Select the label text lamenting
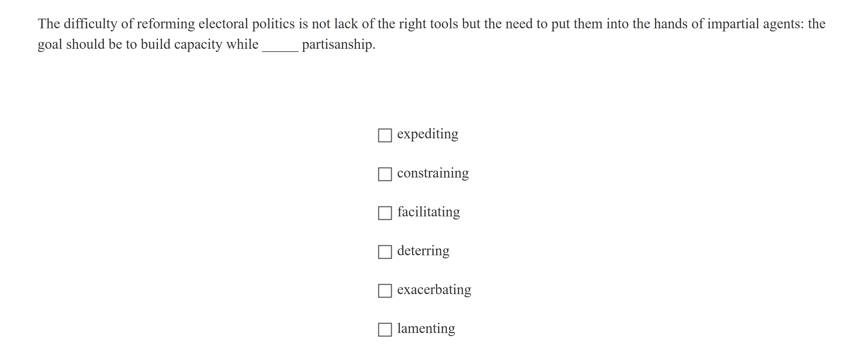868x351 pixels. [x=426, y=328]
